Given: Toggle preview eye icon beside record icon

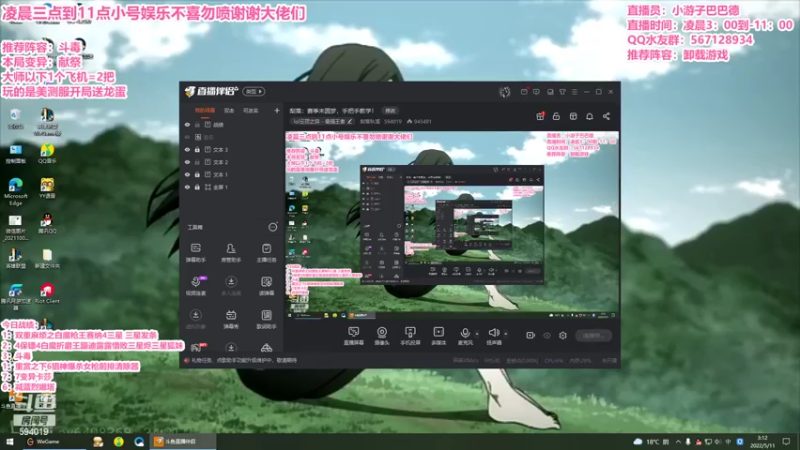Looking at the screenshot, I should click(547, 335).
